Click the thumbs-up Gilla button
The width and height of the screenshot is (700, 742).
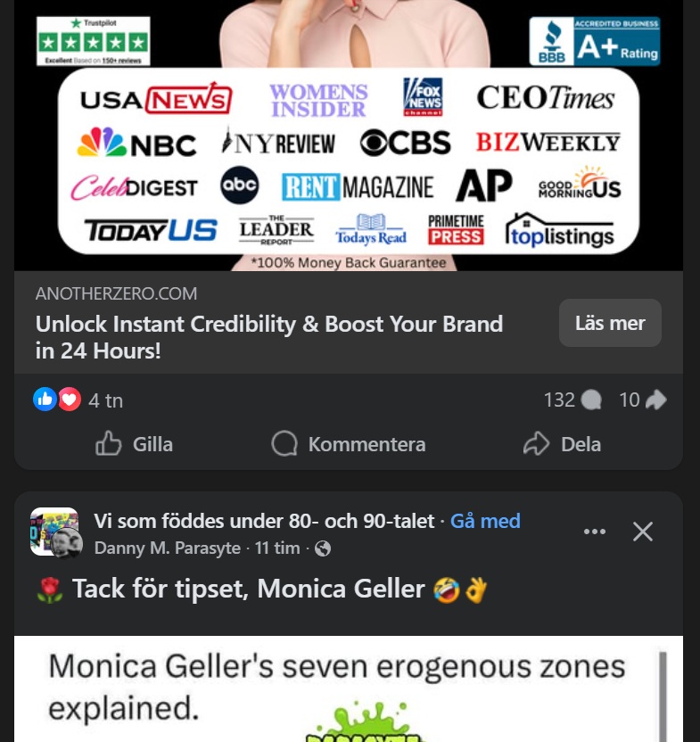click(x=135, y=444)
